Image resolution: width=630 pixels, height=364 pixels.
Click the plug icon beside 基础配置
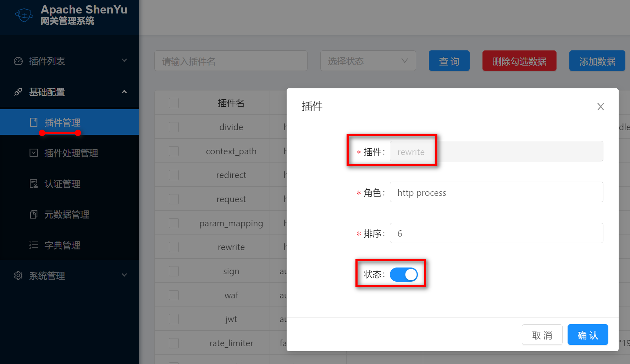(x=18, y=92)
